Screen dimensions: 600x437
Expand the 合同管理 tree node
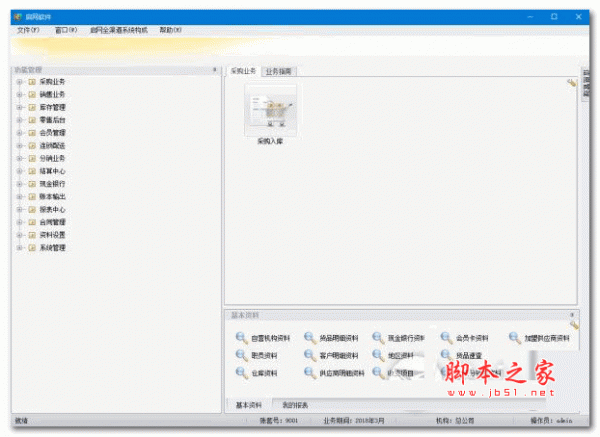pyautogui.click(x=19, y=222)
